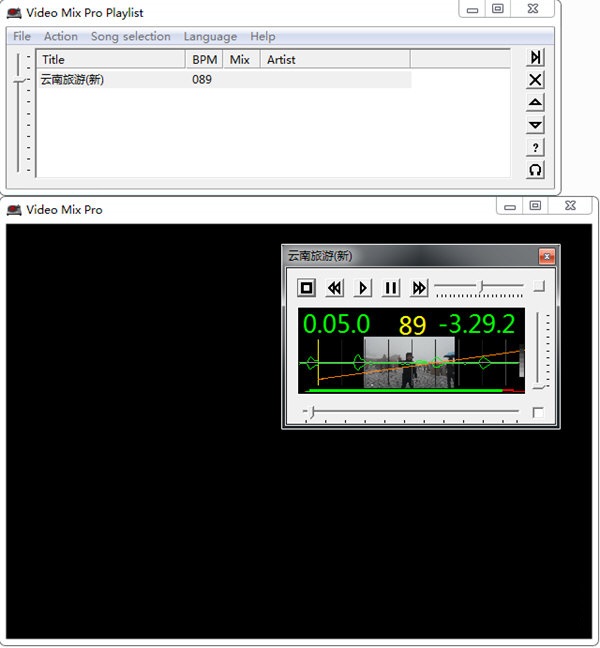Maximize the Video Mix Pro Playlist window
This screenshot has width=600, height=648.
point(498,9)
